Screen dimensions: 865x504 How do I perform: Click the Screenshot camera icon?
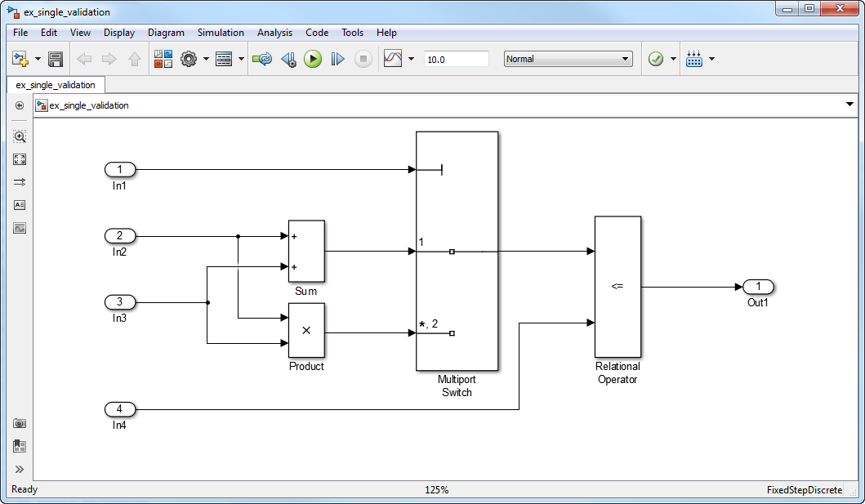(20, 423)
